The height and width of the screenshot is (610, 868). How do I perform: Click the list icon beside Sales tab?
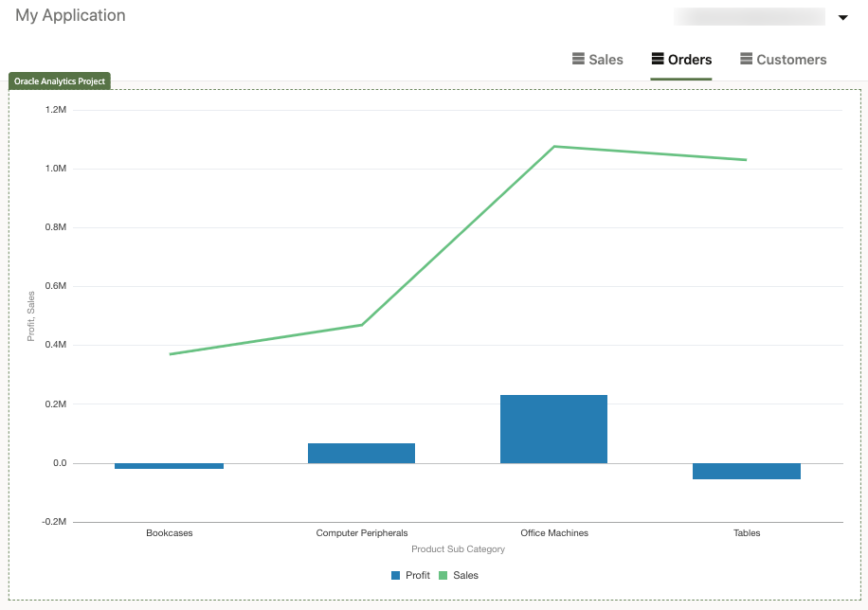(x=576, y=59)
